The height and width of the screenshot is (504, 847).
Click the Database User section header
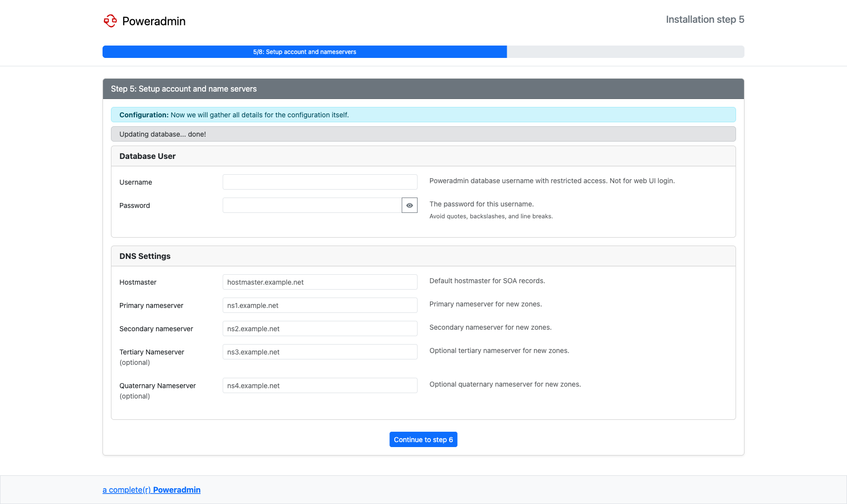pyautogui.click(x=148, y=156)
